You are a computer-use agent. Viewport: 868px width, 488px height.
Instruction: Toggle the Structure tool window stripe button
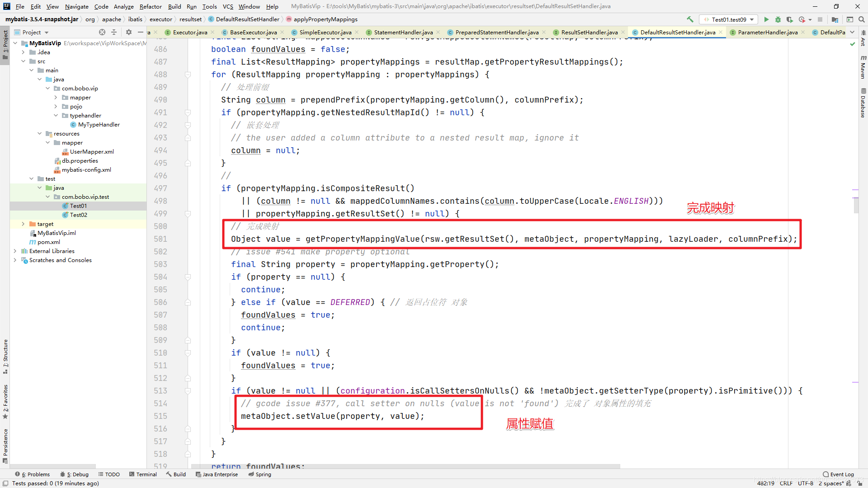[5, 356]
